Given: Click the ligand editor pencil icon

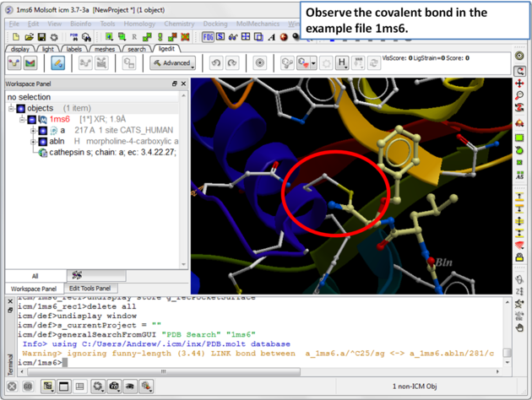Looking at the screenshot, I should click(x=58, y=63).
